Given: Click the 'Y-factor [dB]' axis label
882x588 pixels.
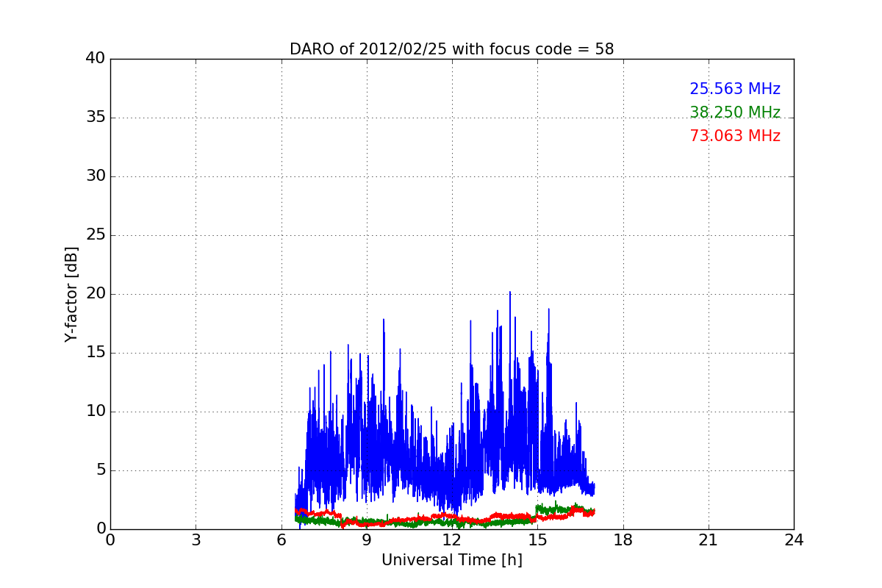Looking at the screenshot, I should (x=71, y=294).
